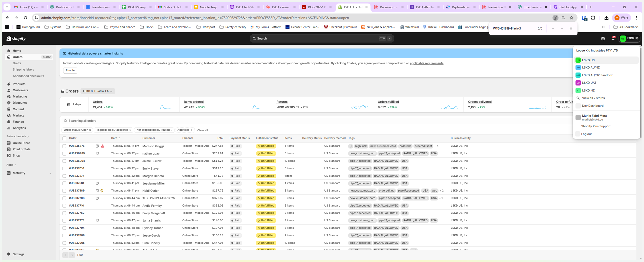Expand the LSKD 3PL Radial LA location dropdown
The height and width of the screenshot is (262, 644).
97,91
